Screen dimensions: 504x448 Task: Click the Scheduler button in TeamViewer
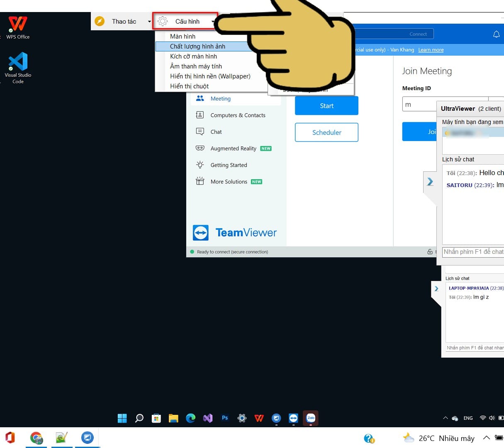(x=326, y=132)
